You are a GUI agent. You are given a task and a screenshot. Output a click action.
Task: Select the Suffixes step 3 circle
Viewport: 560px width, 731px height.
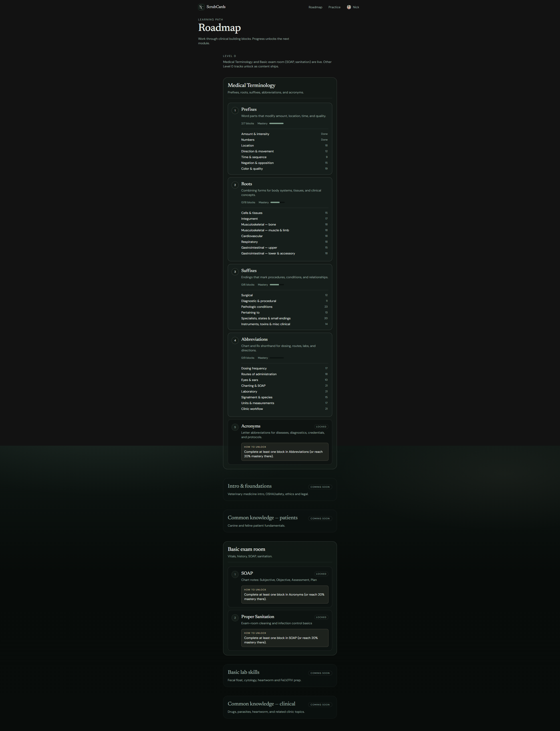tap(235, 272)
